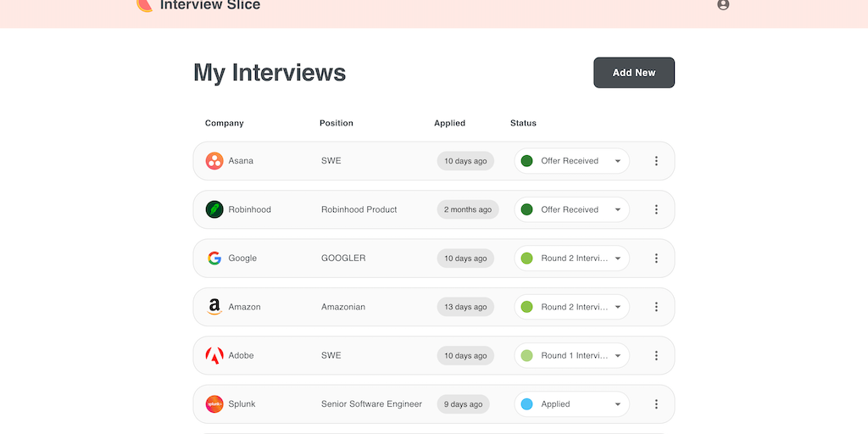This screenshot has width=868, height=434.
Task: Open the three-dot menu for Google
Action: (656, 259)
